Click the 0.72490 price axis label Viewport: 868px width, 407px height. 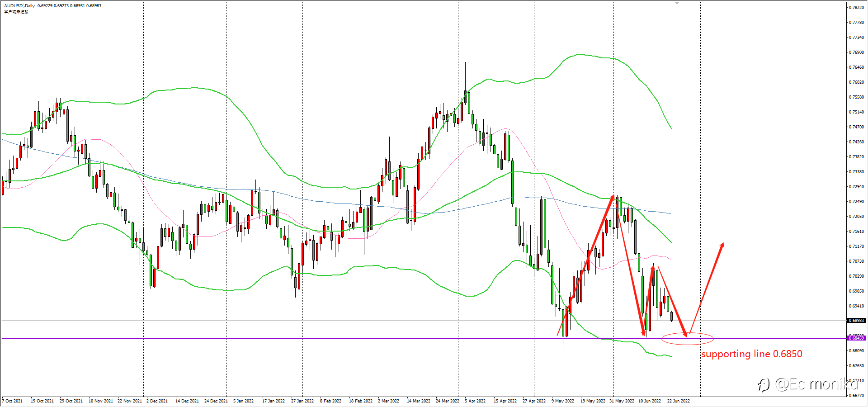(856, 202)
